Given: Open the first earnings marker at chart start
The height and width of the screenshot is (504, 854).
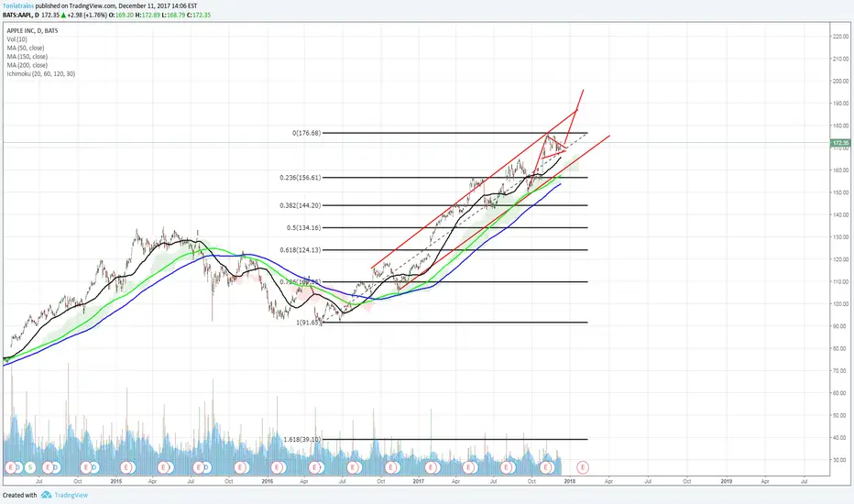Looking at the screenshot, I should tap(10, 467).
